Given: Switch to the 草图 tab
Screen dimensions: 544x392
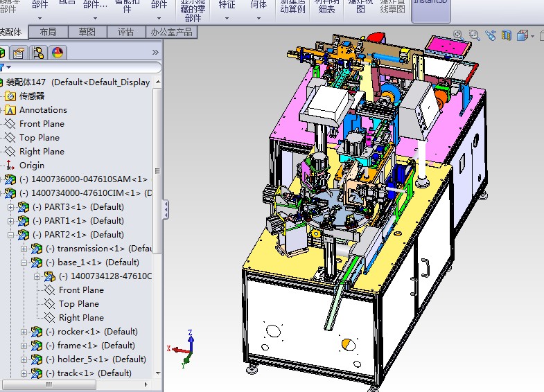Looking at the screenshot, I should (87, 32).
